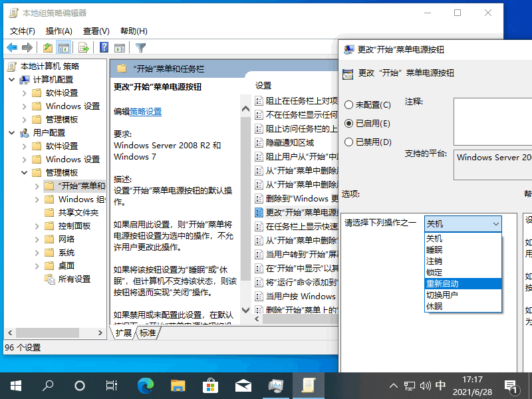The height and width of the screenshot is (399, 532).
Task: Click the performance monitor taskbar icon
Action: (276, 386)
